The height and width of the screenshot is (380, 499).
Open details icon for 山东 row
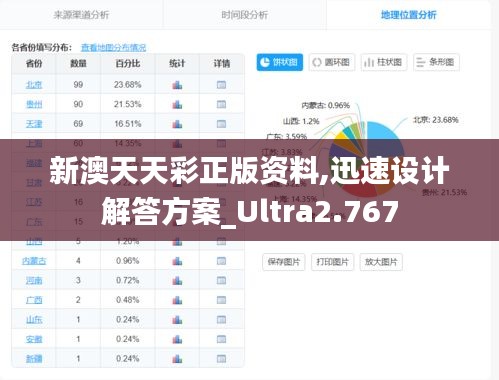coord(221,320)
